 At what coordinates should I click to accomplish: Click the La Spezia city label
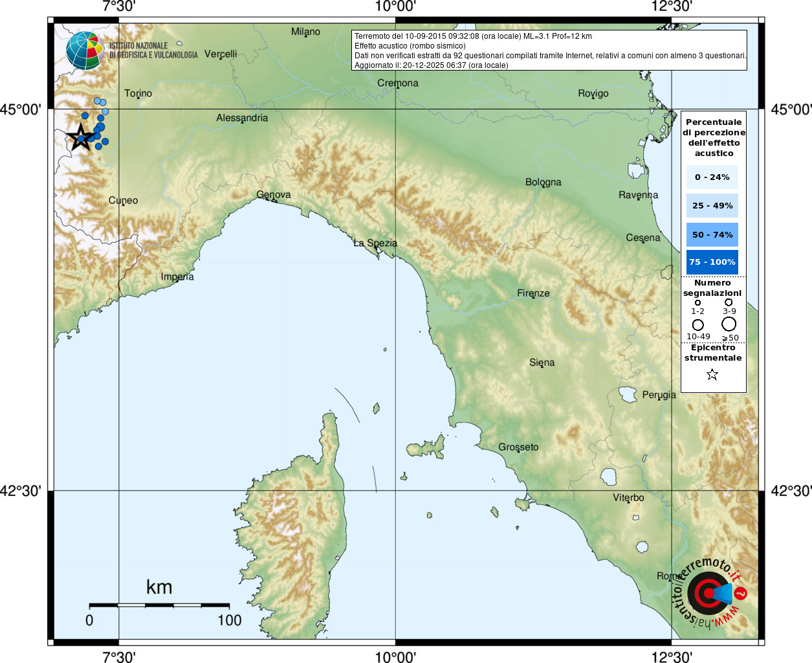pyautogui.click(x=375, y=243)
